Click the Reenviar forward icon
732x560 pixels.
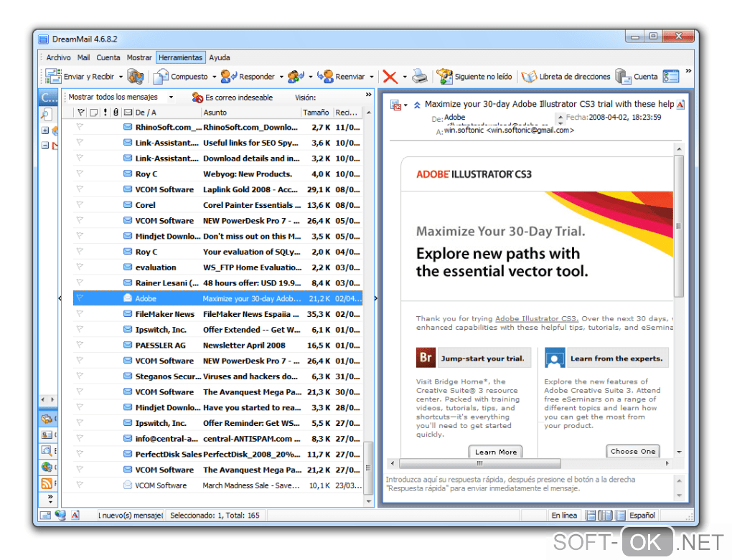click(x=325, y=77)
